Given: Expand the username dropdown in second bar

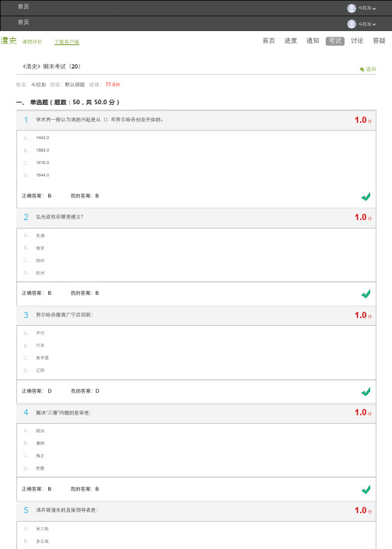Looking at the screenshot, I should coord(367,24).
